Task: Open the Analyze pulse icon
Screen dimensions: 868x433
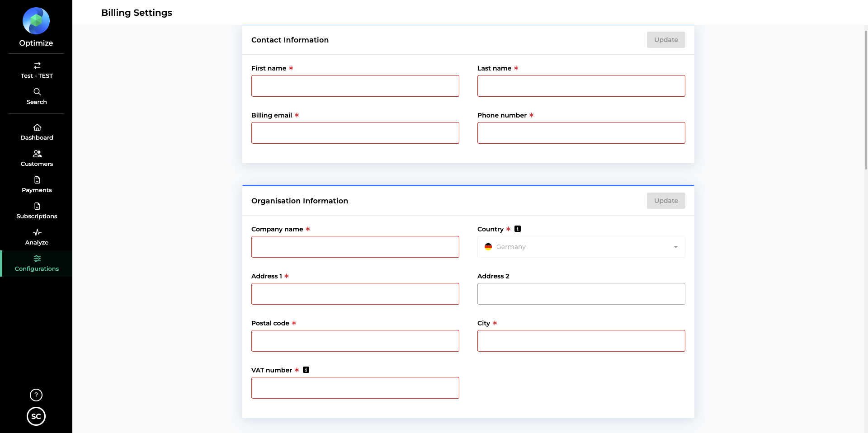Action: click(37, 232)
